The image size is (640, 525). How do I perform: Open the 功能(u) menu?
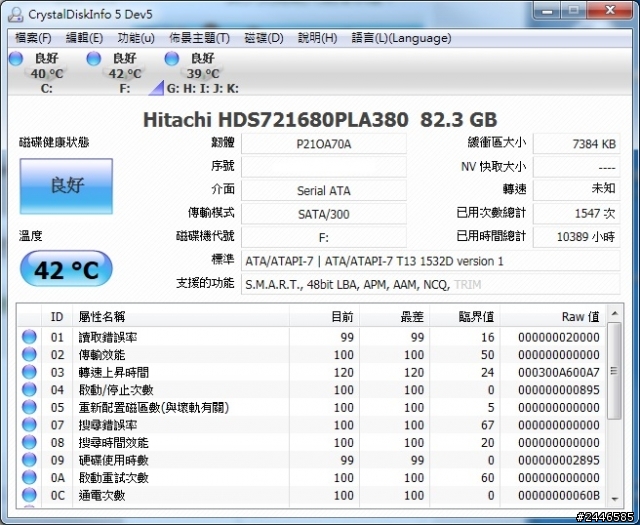click(135, 38)
